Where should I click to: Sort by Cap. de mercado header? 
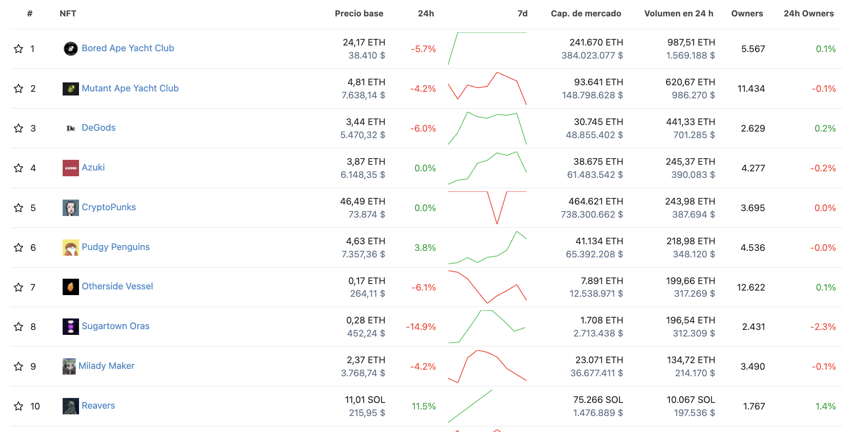586,14
